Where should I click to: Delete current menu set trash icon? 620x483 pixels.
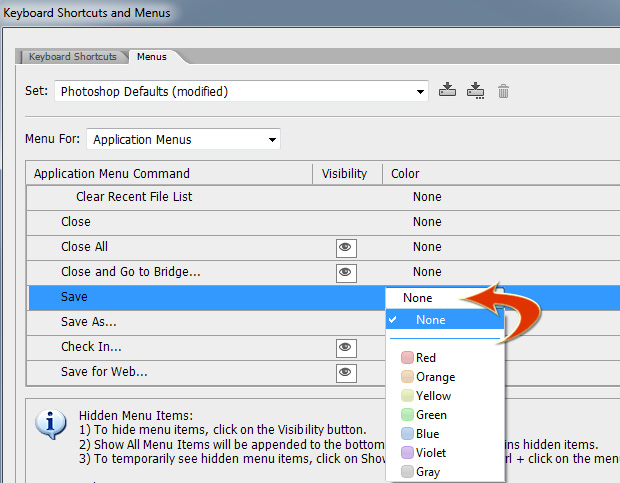pyautogui.click(x=503, y=91)
